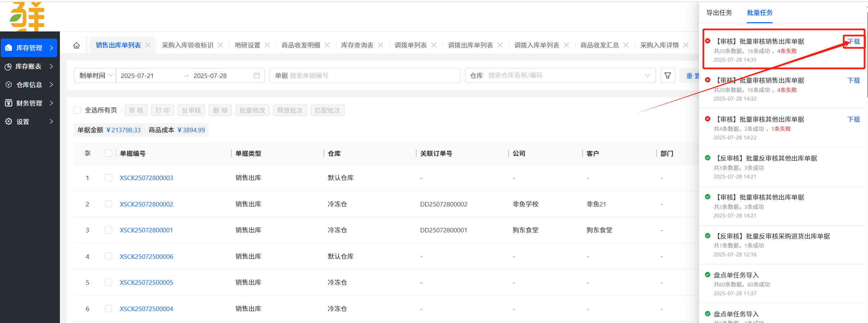Screen dimensions: 868x323
Task: Download the 14:32 批量审核销售出库单据 result
Action: (x=854, y=81)
